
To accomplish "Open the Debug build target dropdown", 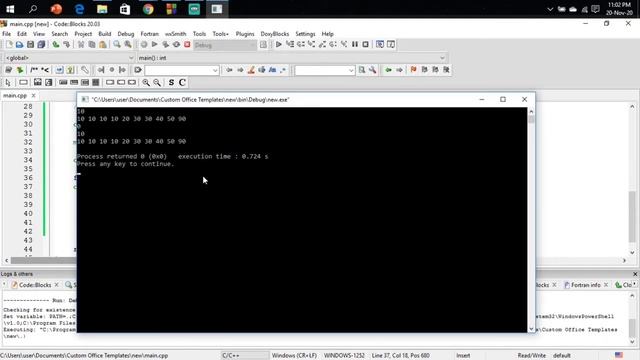I will tap(225, 45).
